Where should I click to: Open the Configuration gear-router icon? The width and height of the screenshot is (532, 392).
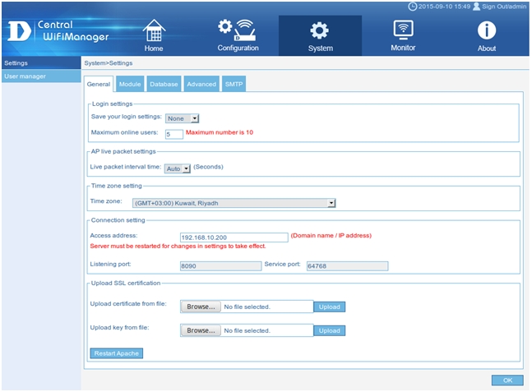click(x=237, y=29)
